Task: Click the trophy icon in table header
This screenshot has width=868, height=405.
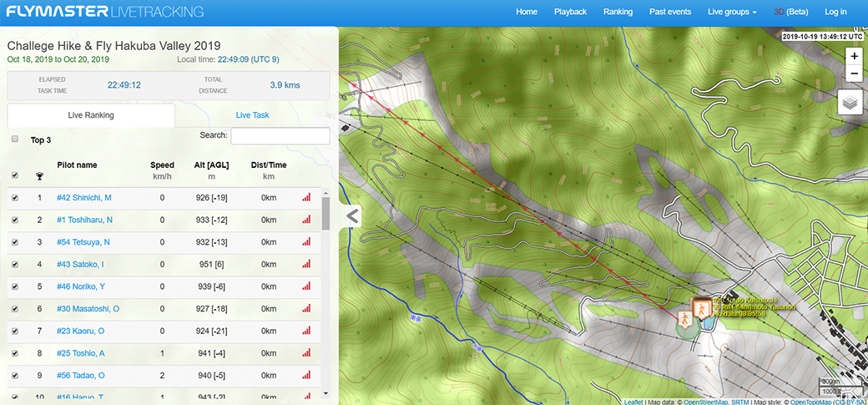Action: click(x=39, y=175)
